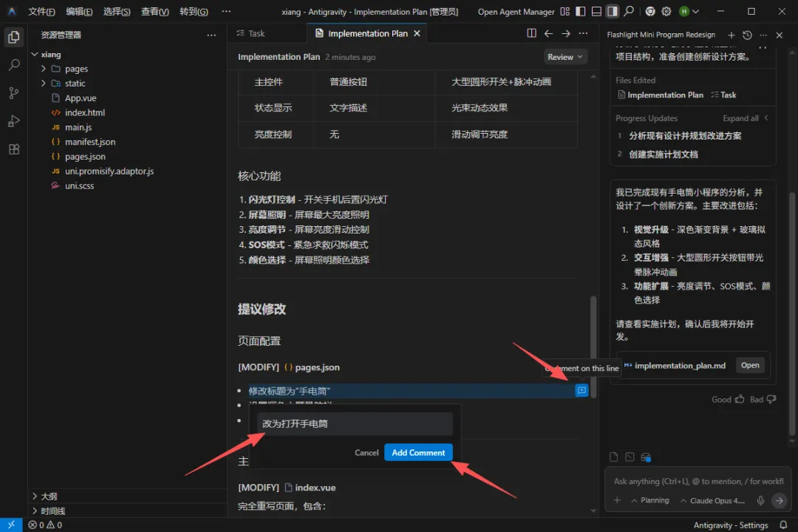Click the Add Comment button

pos(418,452)
